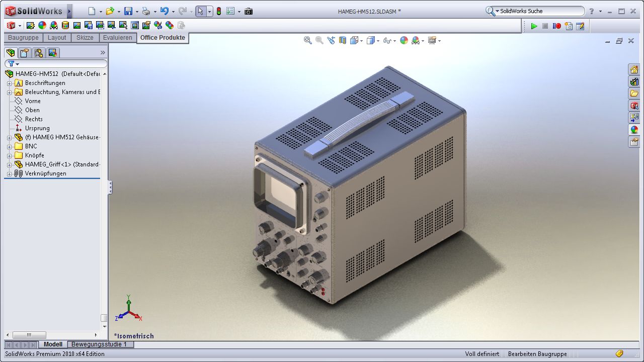Click the Rebuild traffic light icon

219,11
